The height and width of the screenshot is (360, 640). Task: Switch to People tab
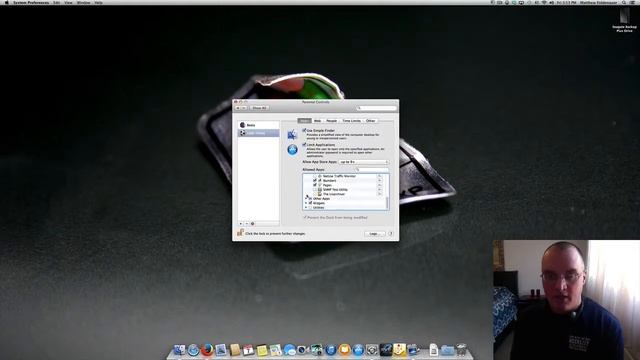[x=332, y=121]
